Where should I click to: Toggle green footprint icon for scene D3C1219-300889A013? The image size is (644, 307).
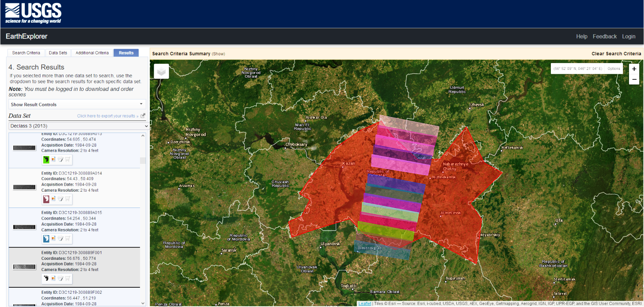(x=46, y=160)
